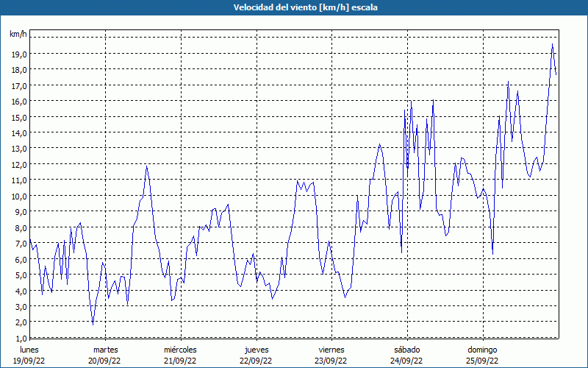Click the lowest wind dip below 2,0 on lunes

click(x=93, y=324)
